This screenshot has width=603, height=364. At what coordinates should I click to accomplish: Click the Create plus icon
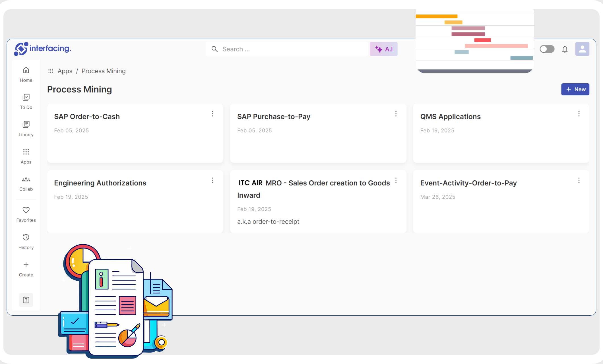[26, 265]
